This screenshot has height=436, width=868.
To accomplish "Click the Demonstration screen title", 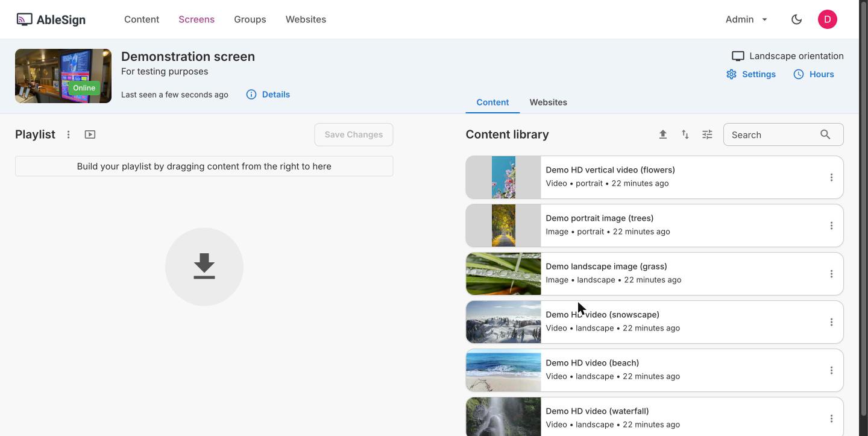I will click(188, 57).
